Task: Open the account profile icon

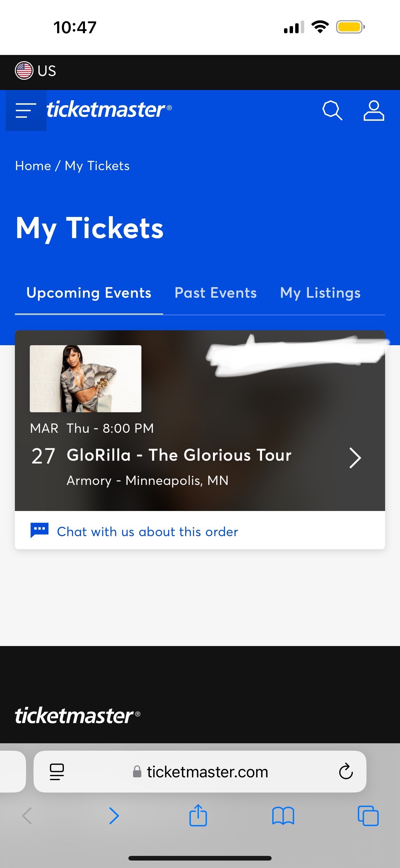Action: click(373, 111)
